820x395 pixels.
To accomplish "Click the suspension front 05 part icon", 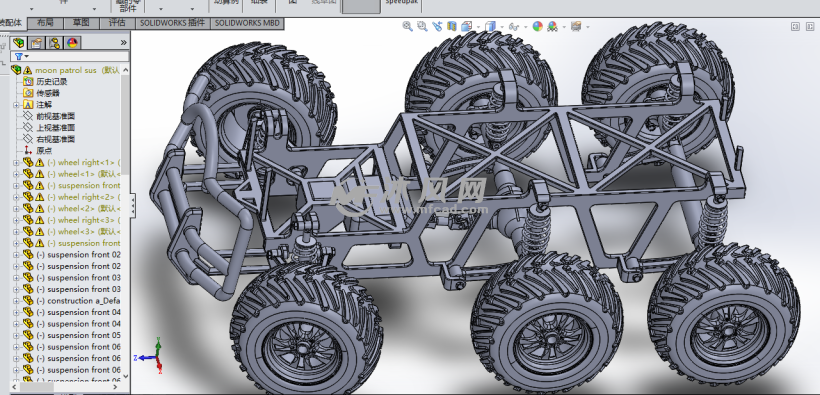I will pos(28,335).
